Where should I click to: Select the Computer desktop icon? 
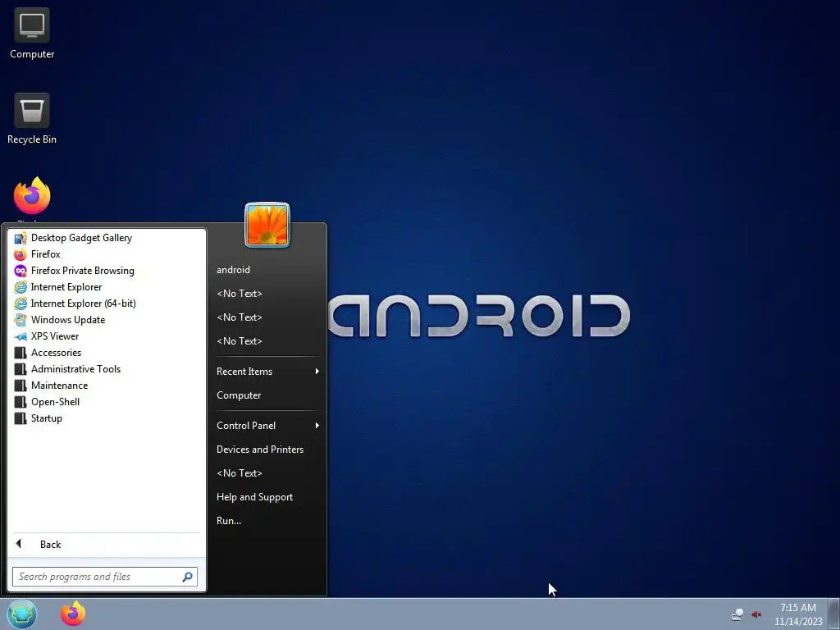(x=32, y=34)
